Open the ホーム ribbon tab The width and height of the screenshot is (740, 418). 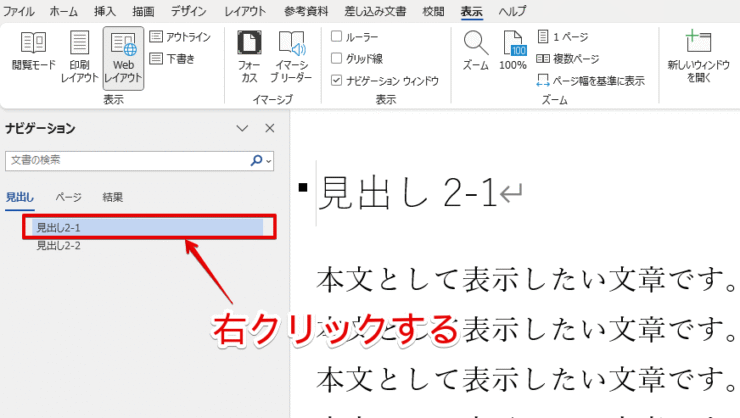(x=64, y=11)
